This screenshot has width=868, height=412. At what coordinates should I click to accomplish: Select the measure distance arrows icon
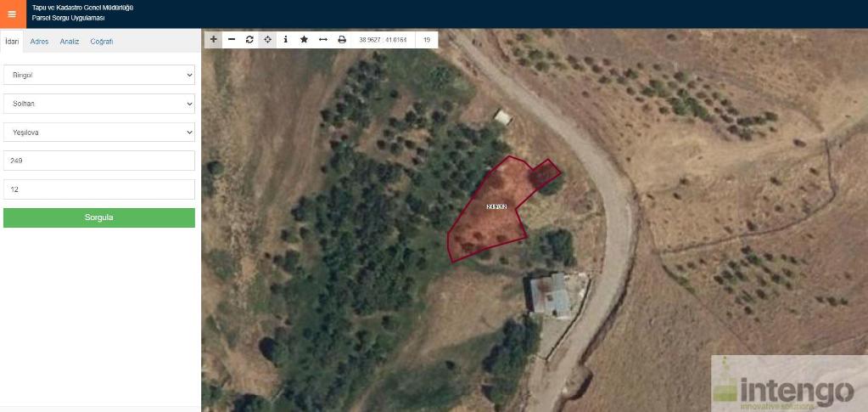click(323, 39)
